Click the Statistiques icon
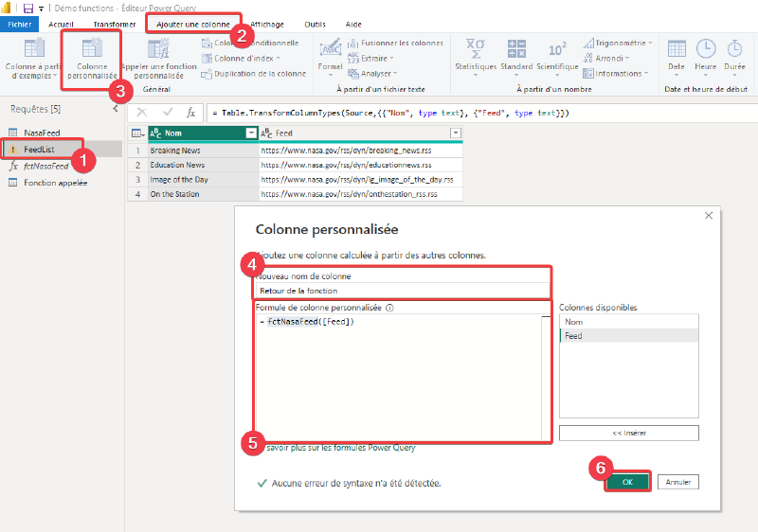This screenshot has width=758, height=532. (476, 48)
